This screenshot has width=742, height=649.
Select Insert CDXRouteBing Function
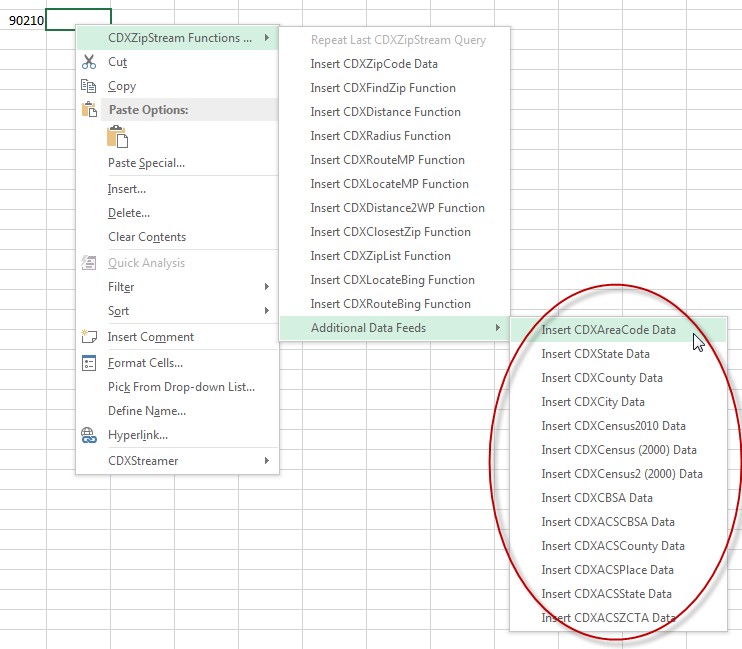(x=395, y=304)
